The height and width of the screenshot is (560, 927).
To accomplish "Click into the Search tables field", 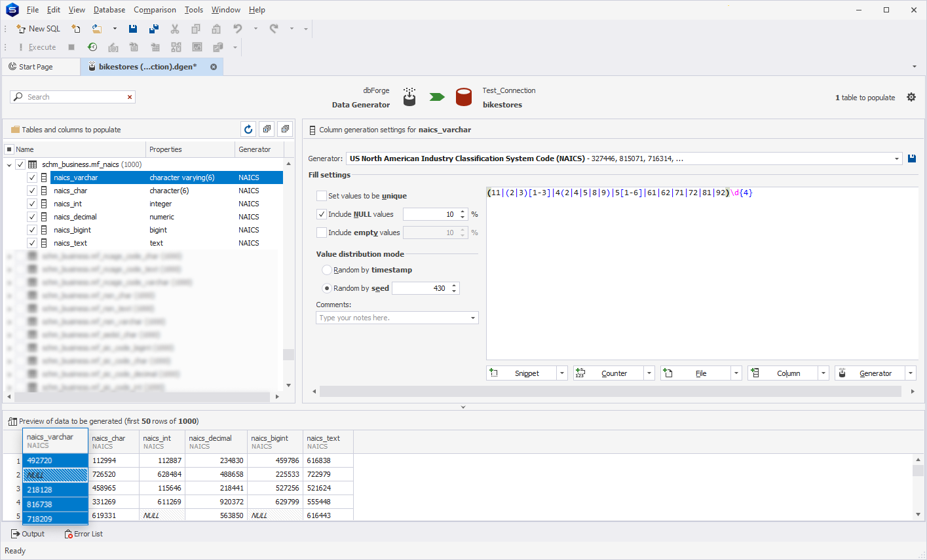I will coord(74,97).
